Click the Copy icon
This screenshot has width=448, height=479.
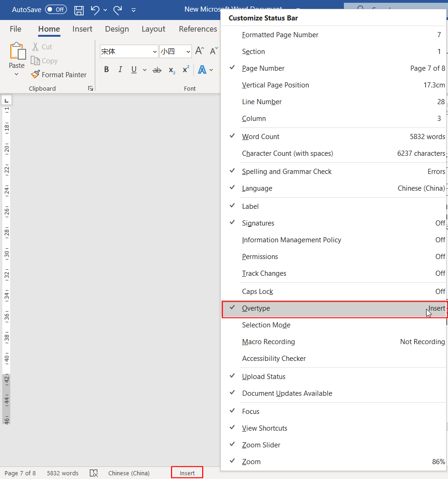(x=35, y=61)
